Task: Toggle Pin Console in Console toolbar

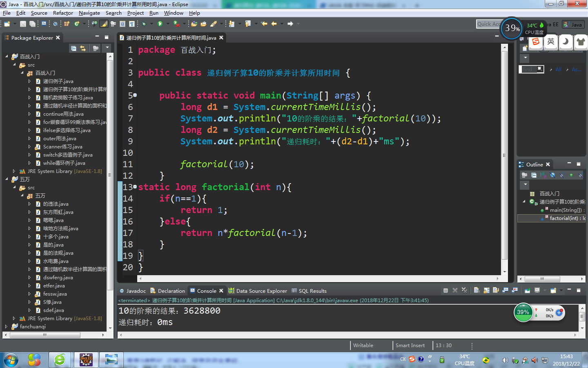Action: (x=527, y=291)
